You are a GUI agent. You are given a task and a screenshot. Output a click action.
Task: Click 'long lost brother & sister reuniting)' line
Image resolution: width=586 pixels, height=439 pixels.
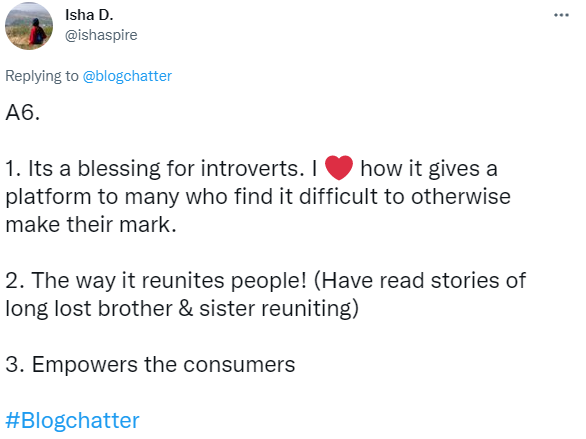tap(182, 309)
